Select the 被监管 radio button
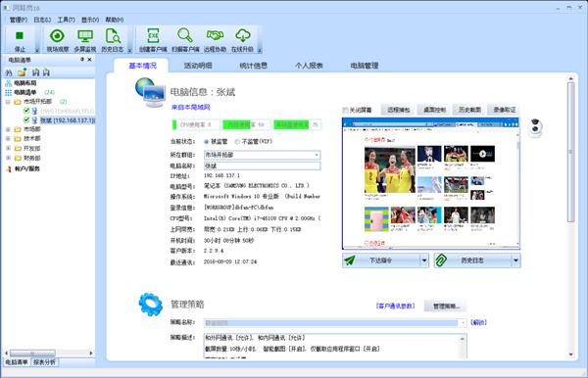 206,142
